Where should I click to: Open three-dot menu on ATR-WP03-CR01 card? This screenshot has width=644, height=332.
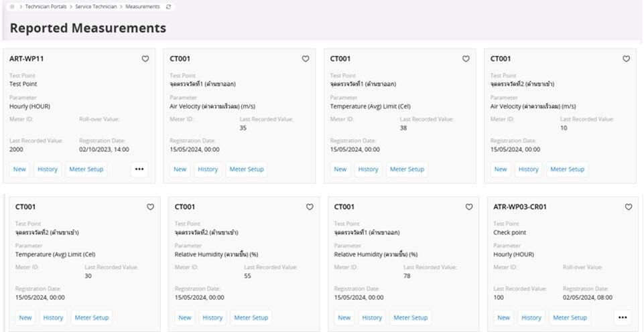tap(623, 318)
